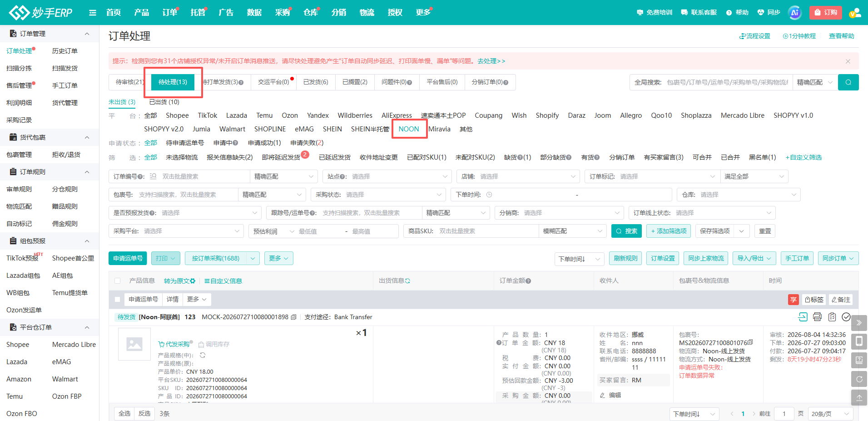Open the 站点 select dropdown

coord(387,176)
